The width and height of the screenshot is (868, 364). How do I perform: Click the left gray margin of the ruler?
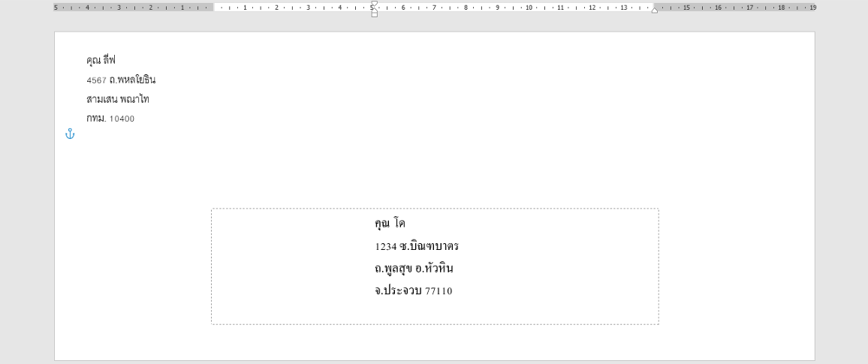click(x=134, y=8)
